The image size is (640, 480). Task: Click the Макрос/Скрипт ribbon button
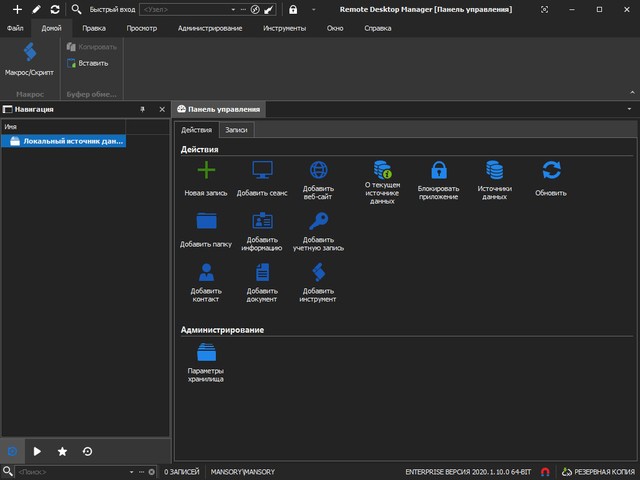[x=29, y=59]
